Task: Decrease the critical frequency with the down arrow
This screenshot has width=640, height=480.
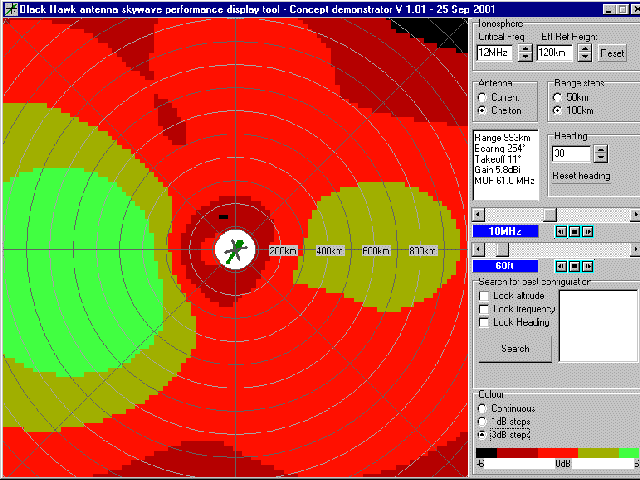Action: [525, 57]
